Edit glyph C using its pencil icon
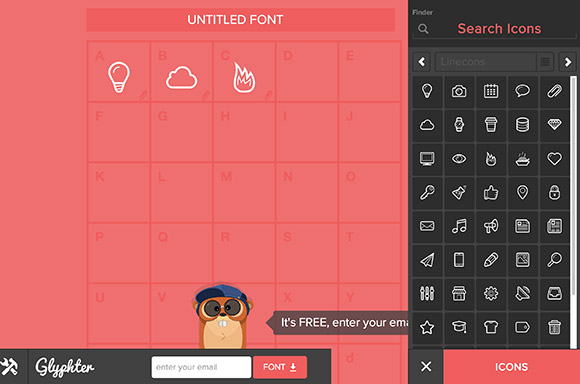 pos(269,95)
